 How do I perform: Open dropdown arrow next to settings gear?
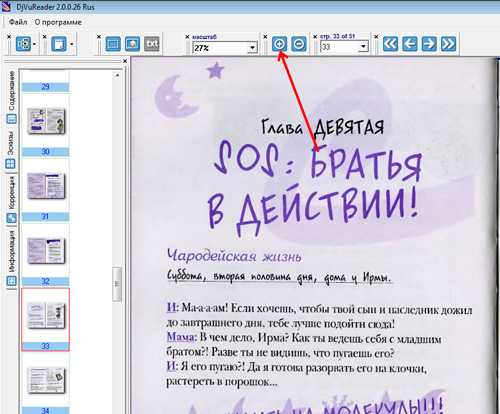[x=35, y=44]
